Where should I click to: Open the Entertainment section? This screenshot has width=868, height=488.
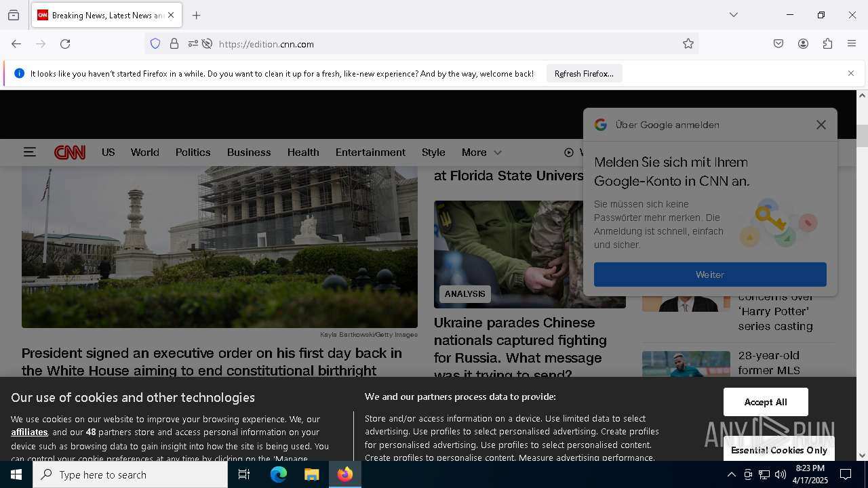pyautogui.click(x=370, y=152)
